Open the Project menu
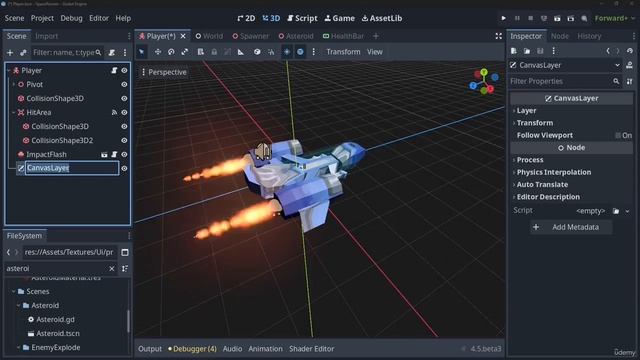The height and width of the screenshot is (360, 640). pyautogui.click(x=42, y=18)
